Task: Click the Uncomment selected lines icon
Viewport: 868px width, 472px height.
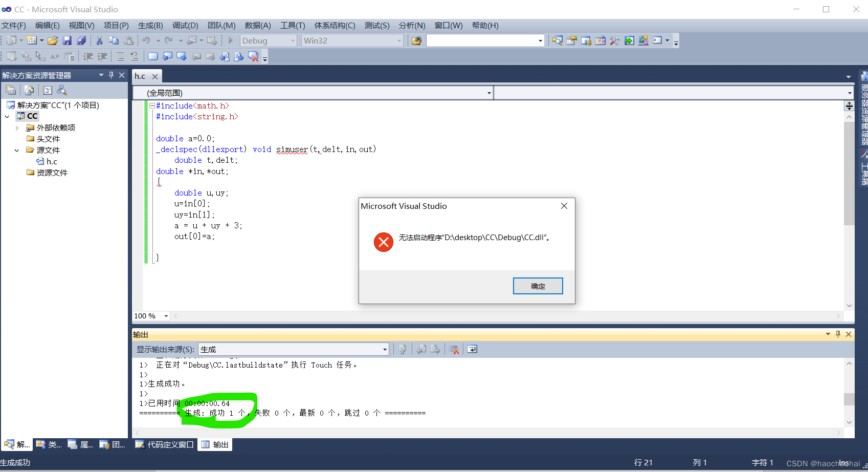Action: click(135, 56)
